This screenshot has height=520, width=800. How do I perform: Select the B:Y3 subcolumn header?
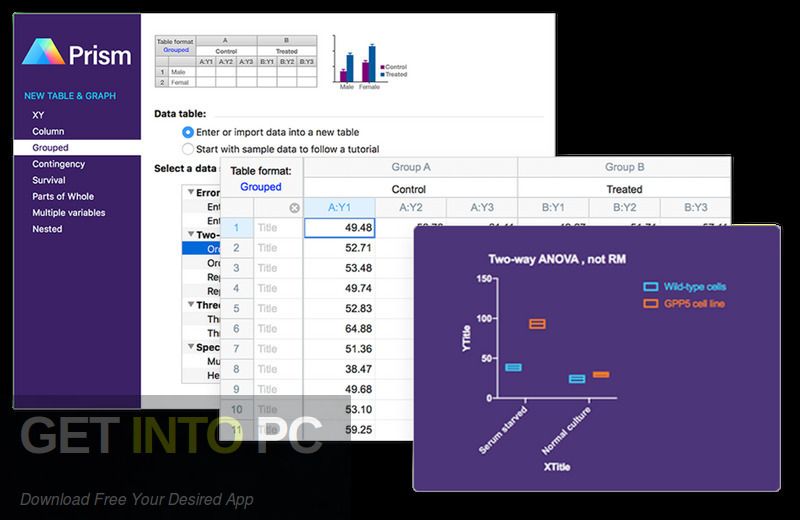(695, 208)
